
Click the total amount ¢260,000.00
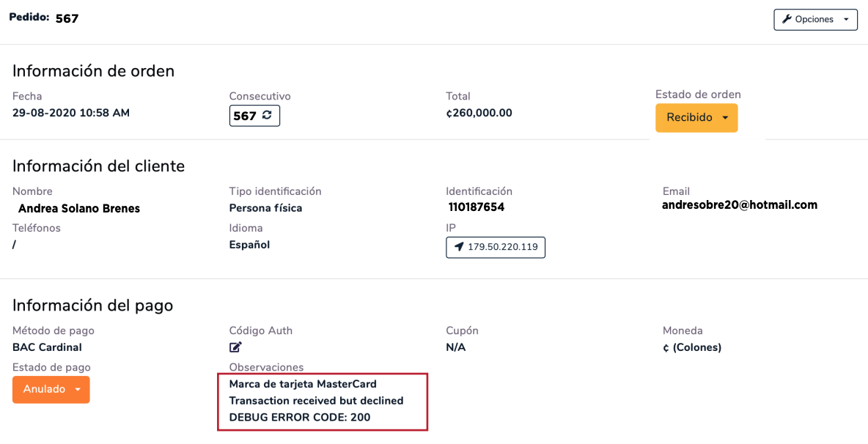coord(479,113)
